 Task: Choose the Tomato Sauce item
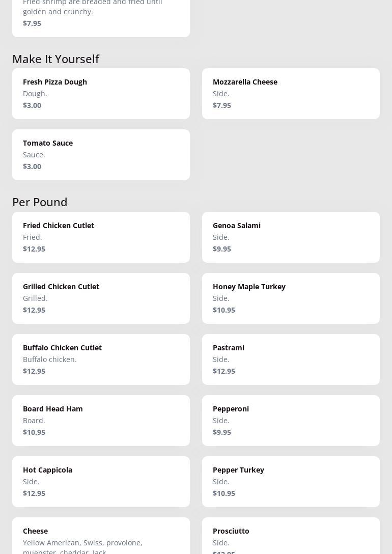[101, 155]
